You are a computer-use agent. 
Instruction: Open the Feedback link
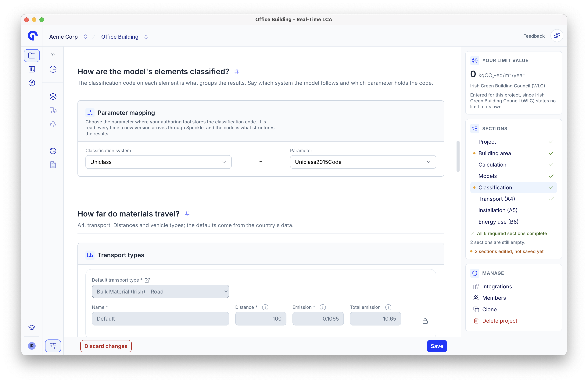534,36
